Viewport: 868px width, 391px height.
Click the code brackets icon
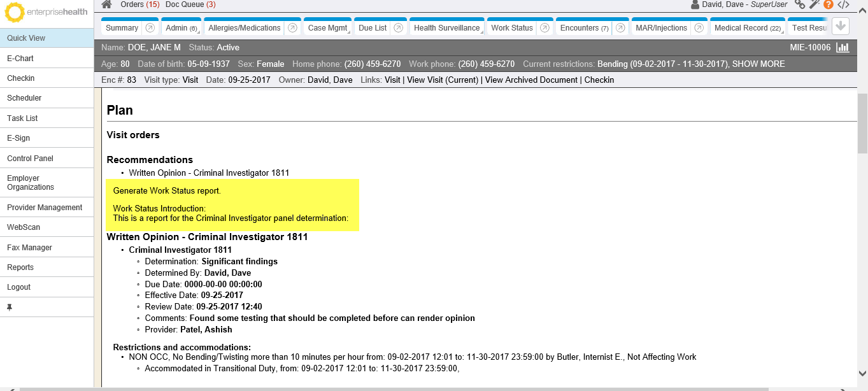(843, 4)
